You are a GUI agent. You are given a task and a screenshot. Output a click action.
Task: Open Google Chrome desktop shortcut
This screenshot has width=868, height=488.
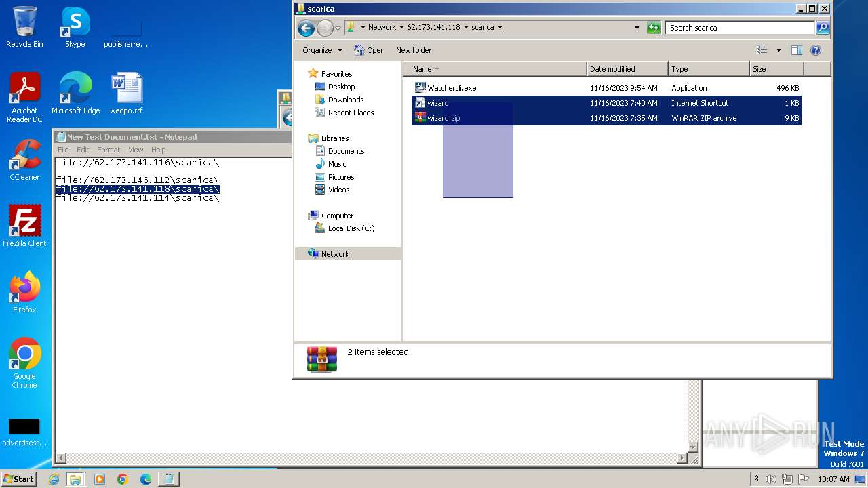coord(24,363)
